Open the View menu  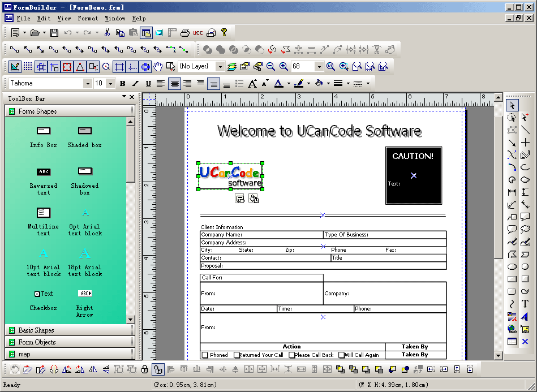pyautogui.click(x=64, y=18)
